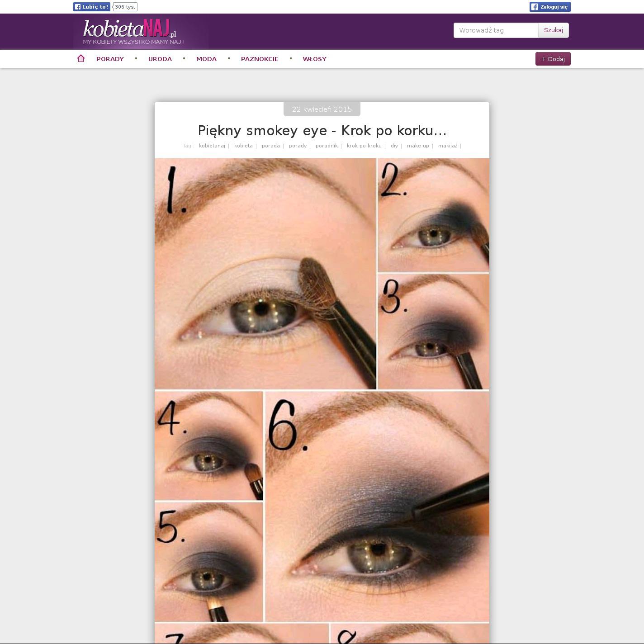Click the '+ Dodaj' add button
The width and height of the screenshot is (644, 644).
pyautogui.click(x=553, y=59)
